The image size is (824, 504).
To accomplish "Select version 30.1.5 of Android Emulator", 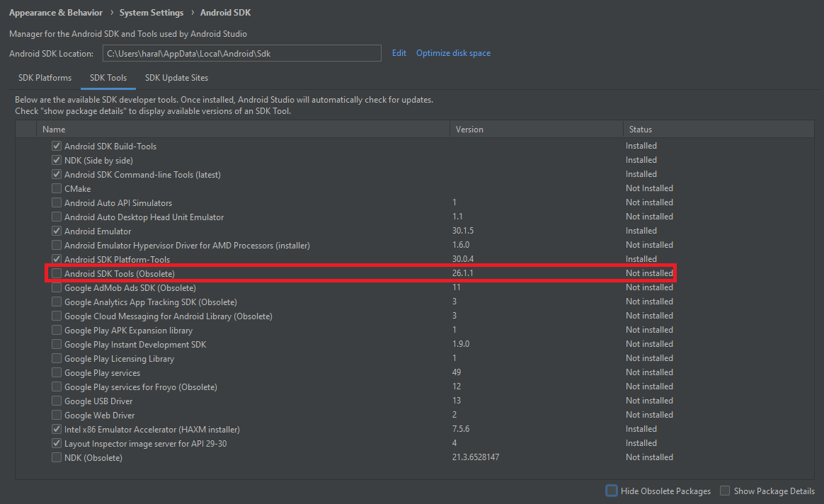I will 463,231.
